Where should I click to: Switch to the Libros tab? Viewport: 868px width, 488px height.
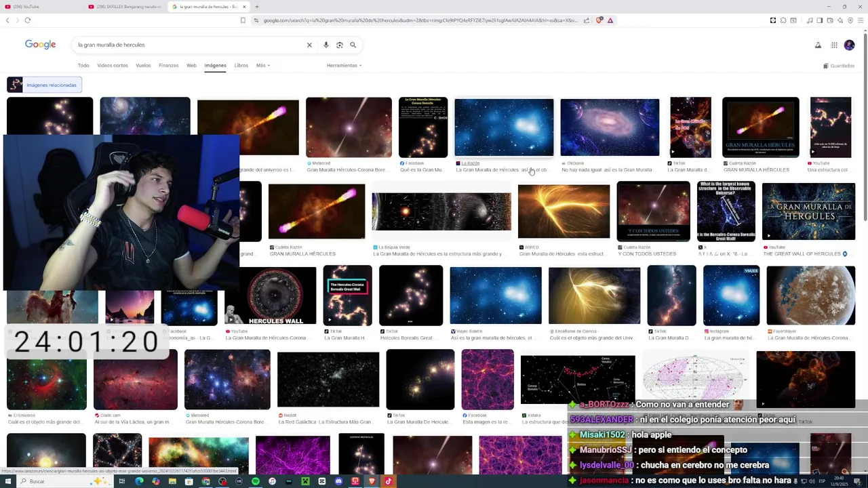point(241,66)
